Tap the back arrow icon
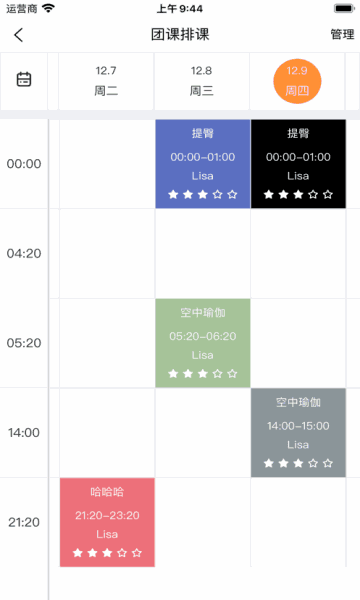Viewport: 360px width, 600px height. 18,35
